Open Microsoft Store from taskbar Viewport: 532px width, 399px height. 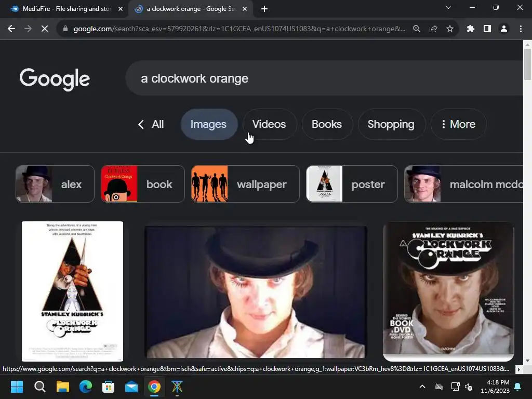click(x=108, y=387)
